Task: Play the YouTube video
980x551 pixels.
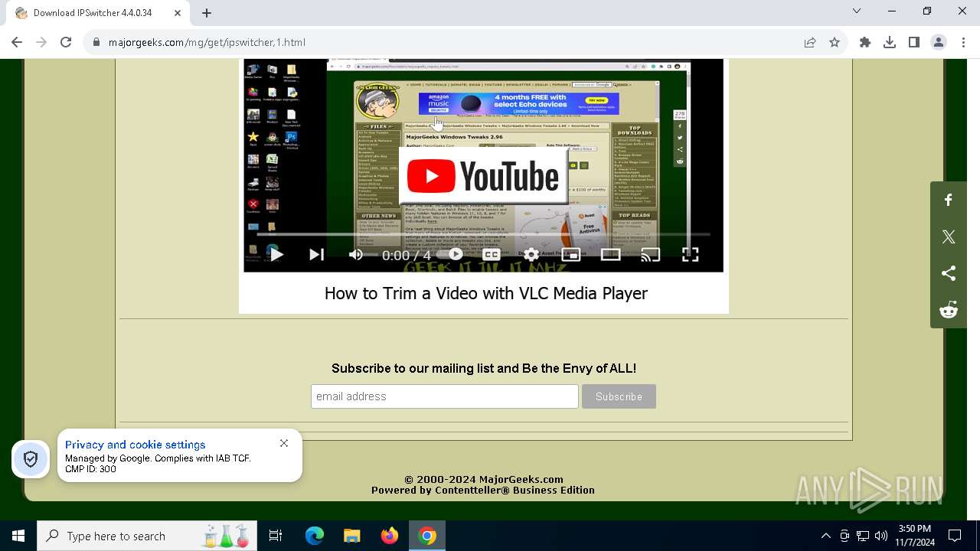Action: pyautogui.click(x=277, y=255)
